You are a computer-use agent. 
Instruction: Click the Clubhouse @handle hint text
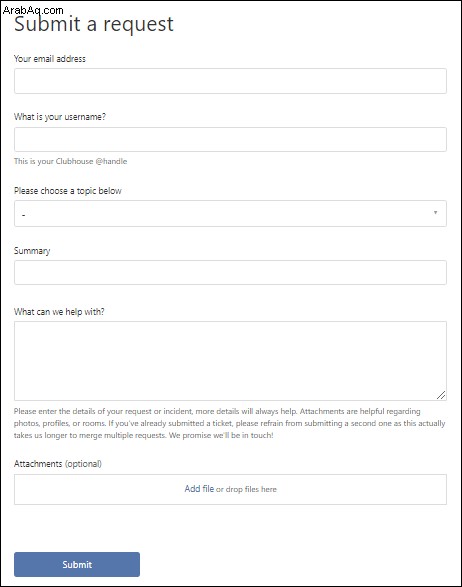pos(71,161)
